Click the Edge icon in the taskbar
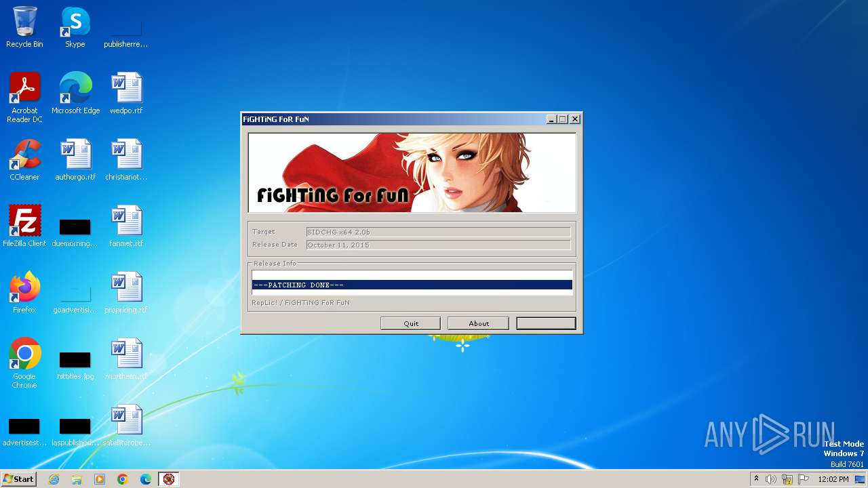868x488 pixels. click(146, 479)
